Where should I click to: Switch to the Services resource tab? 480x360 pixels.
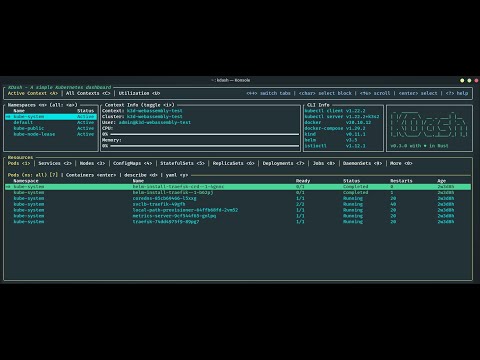coord(55,163)
